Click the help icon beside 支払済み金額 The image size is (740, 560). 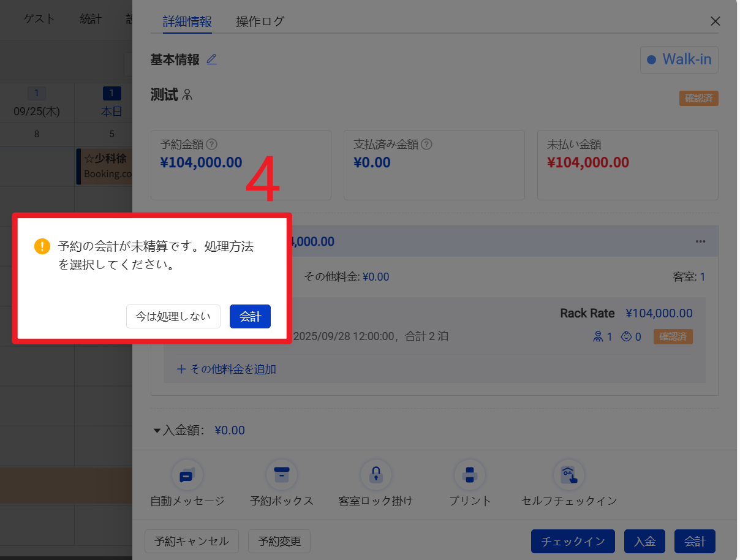point(427,145)
